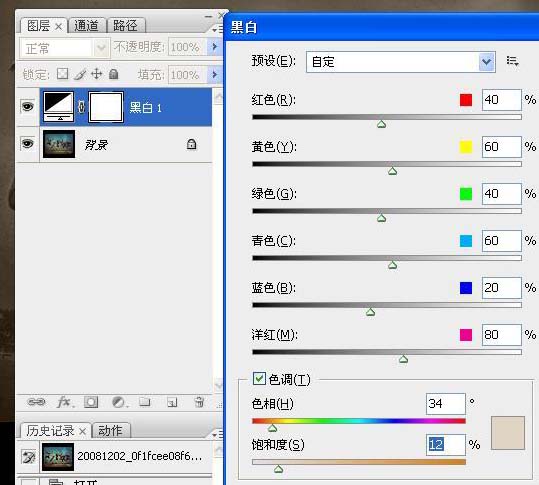Open preset options menu icon

pos(512,61)
